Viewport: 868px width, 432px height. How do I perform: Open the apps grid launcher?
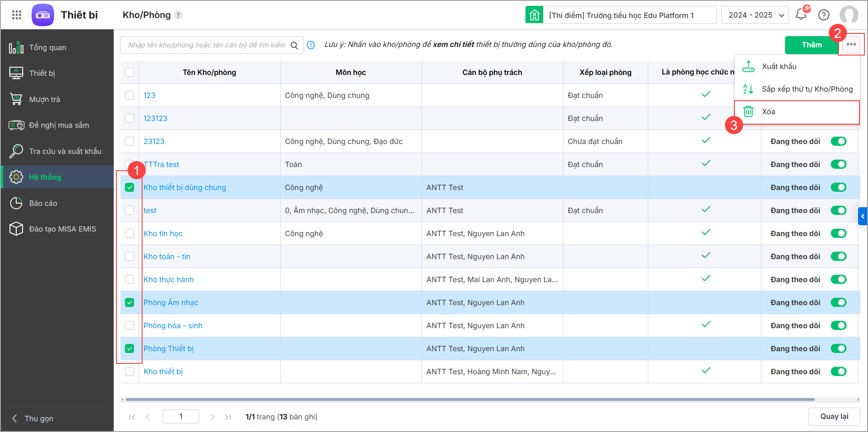pos(17,15)
